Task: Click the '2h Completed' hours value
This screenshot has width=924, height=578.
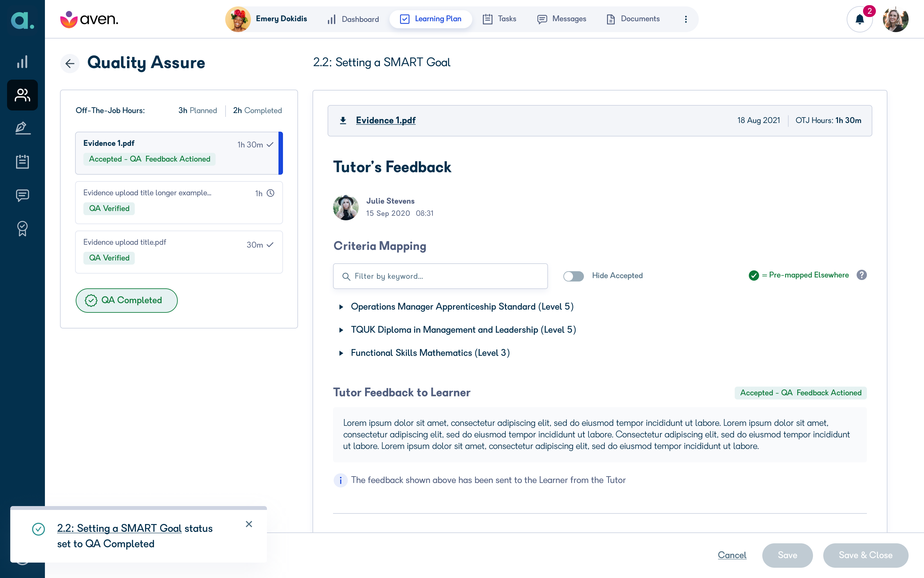Action: [257, 110]
